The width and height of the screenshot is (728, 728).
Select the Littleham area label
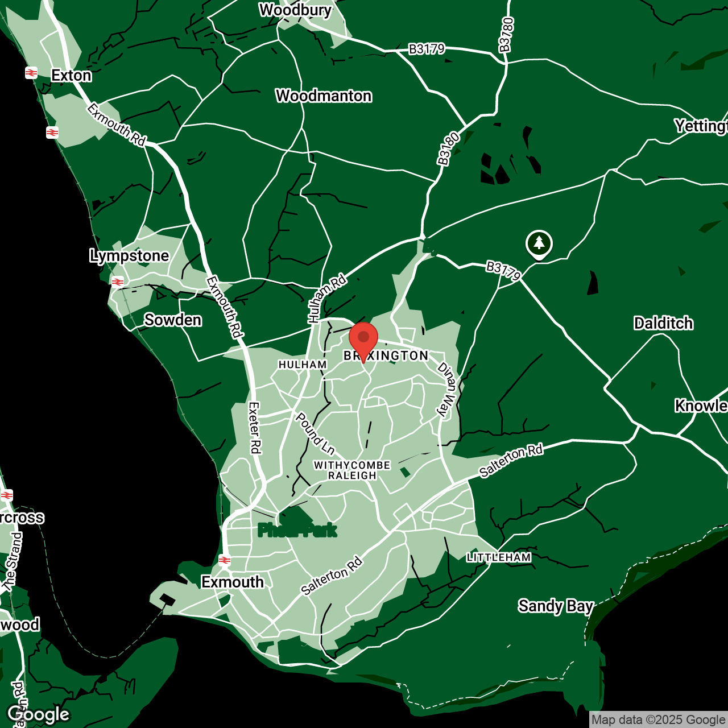(499, 557)
